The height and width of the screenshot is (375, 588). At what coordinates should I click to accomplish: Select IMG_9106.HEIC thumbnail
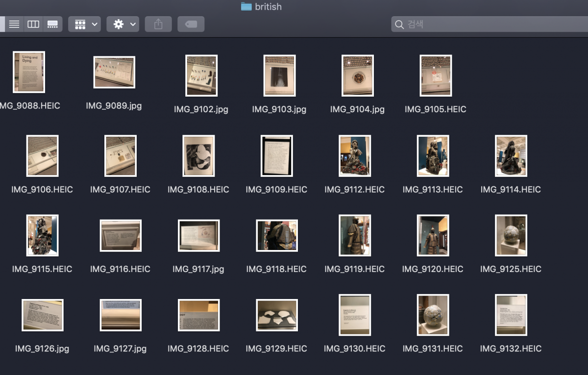[x=42, y=156]
